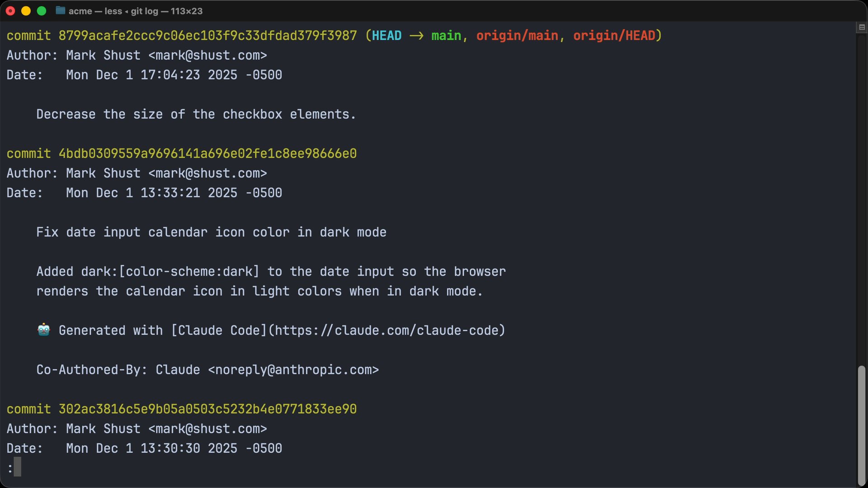
Task: Minimize the window using the yellow button
Action: click(26, 11)
